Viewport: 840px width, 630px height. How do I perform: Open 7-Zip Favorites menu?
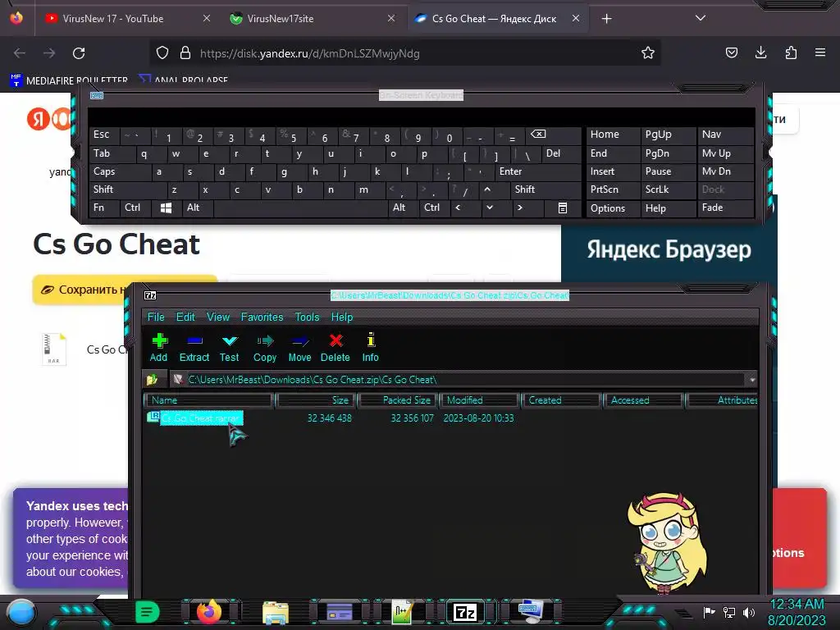[x=262, y=317]
